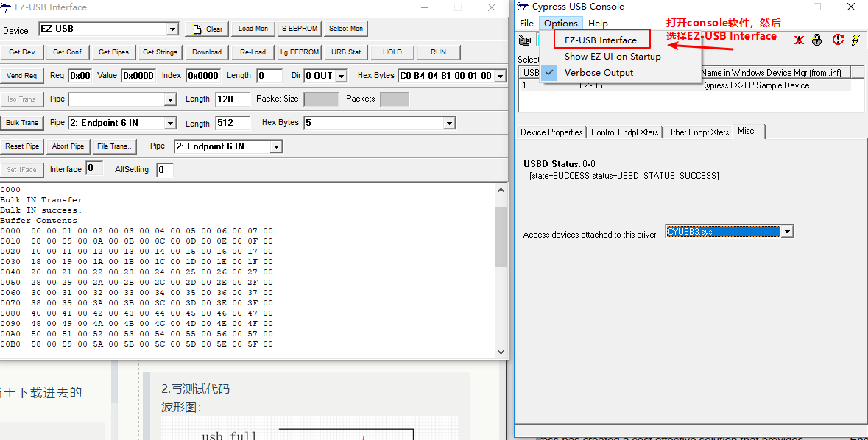
Task: Toggle Verbose Output in Options menu
Action: pyautogui.click(x=599, y=73)
